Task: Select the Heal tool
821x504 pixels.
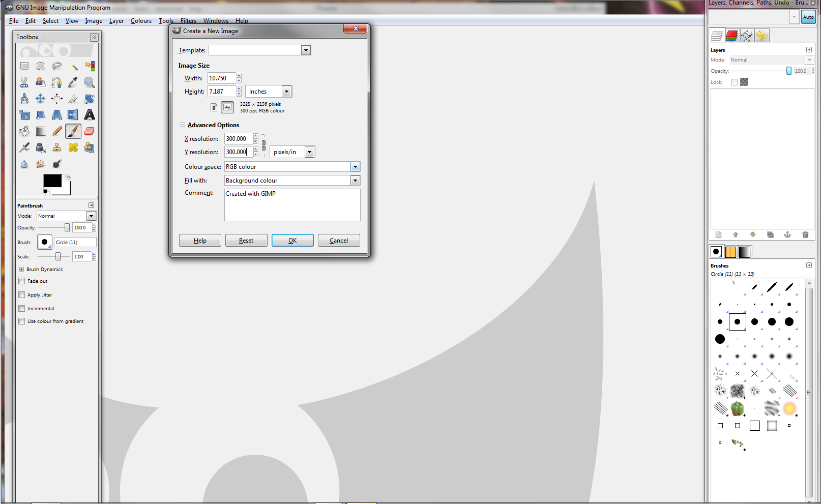Action: click(x=73, y=147)
